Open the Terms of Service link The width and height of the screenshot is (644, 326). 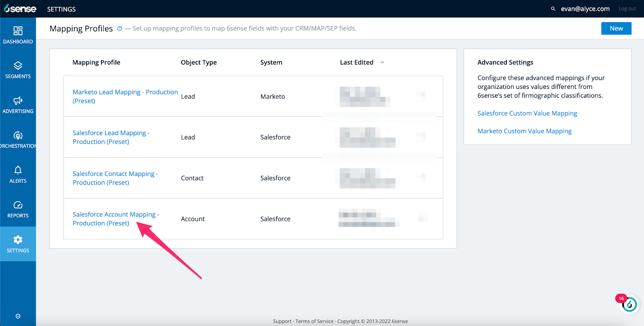314,321
